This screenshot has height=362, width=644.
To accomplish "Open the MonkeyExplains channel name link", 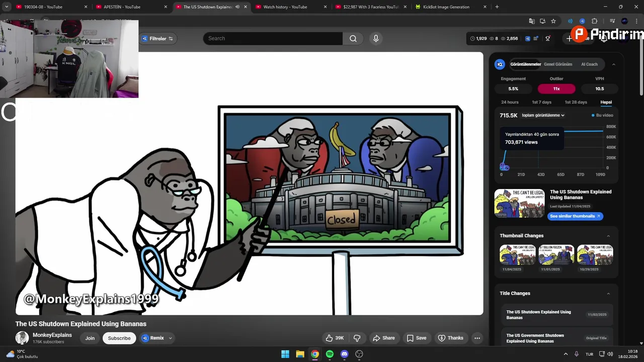I will [52, 335].
